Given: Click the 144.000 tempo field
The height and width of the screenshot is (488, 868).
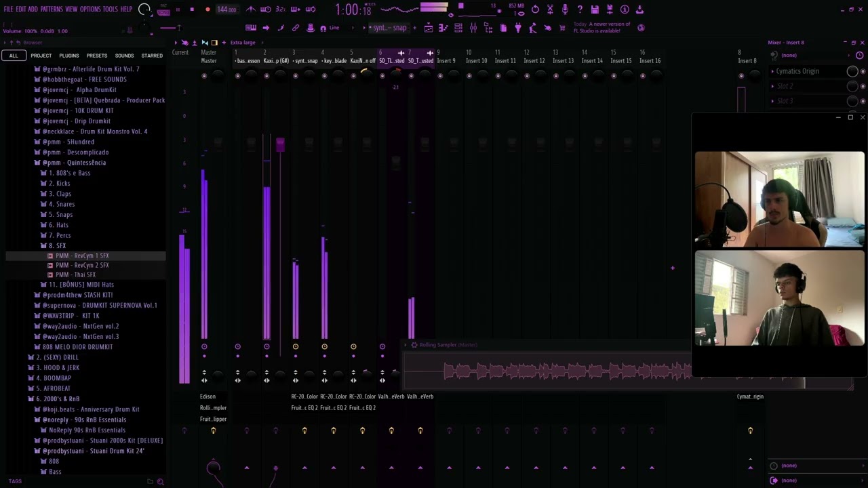Looking at the screenshot, I should coord(226,9).
